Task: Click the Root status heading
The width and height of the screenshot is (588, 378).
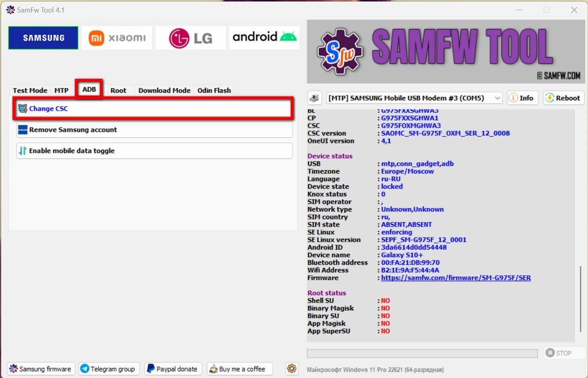Action: (x=327, y=293)
